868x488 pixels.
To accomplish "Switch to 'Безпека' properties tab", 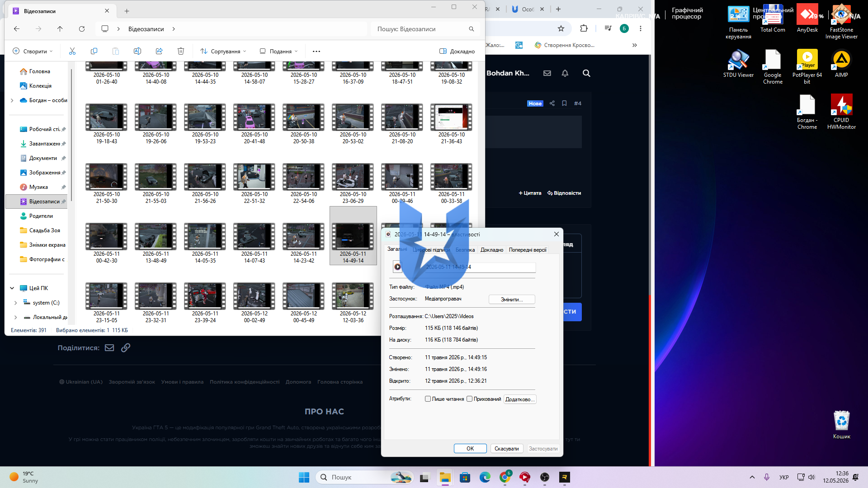I will [x=465, y=250].
